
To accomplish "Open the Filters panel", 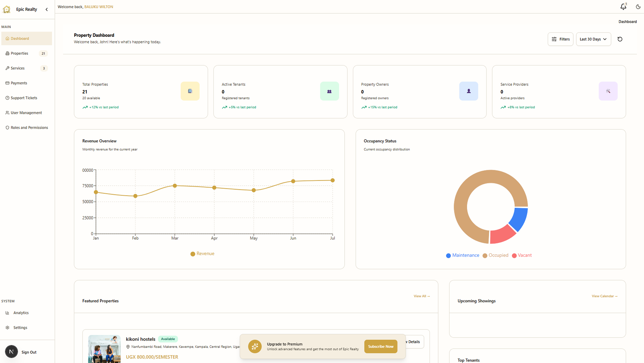I will click(x=560, y=39).
